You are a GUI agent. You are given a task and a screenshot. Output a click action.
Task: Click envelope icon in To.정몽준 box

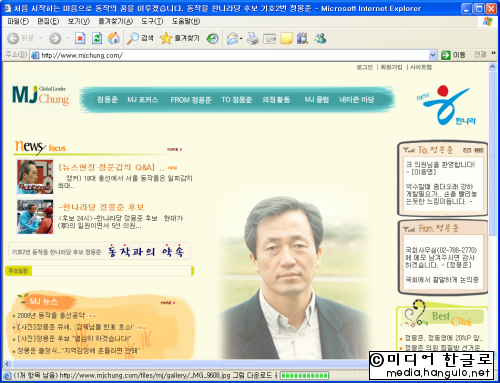(467, 150)
